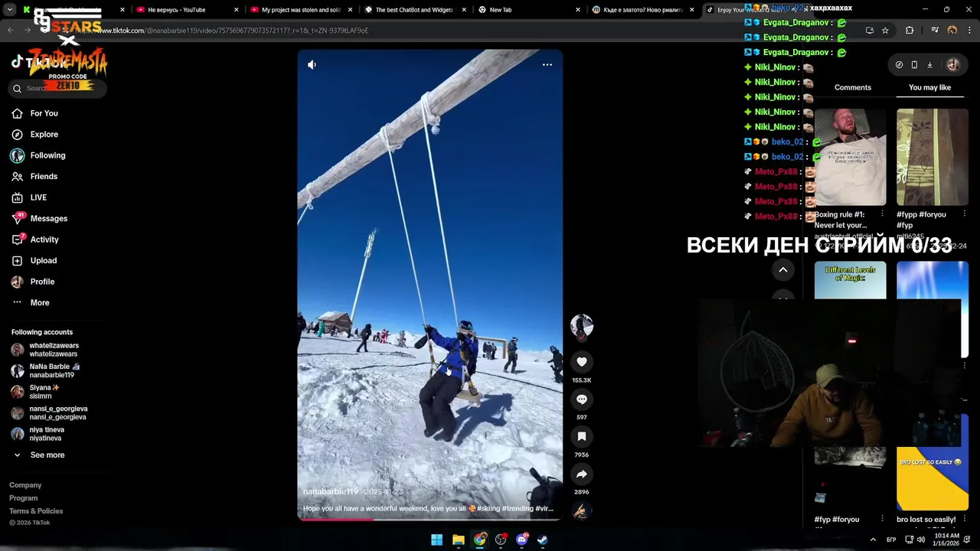Open the browser media control icon
This screenshot has height=551, width=980.
pyautogui.click(x=935, y=31)
